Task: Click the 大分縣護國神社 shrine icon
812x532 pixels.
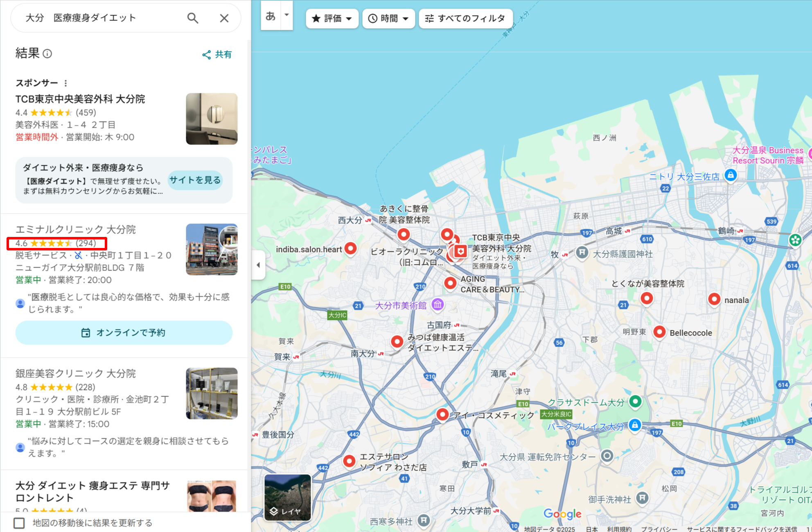Action: coord(582,252)
